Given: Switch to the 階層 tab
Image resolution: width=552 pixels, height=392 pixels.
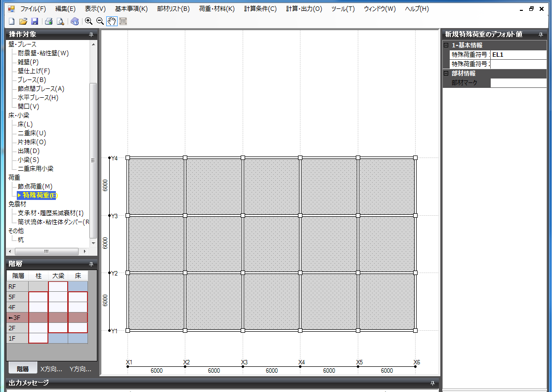Looking at the screenshot, I should 23,369.
